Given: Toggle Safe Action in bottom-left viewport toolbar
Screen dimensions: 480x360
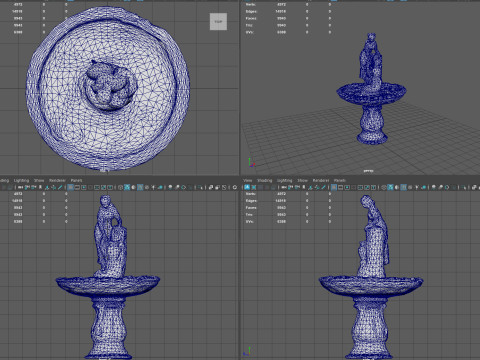Looking at the screenshot, I should coord(103,187).
